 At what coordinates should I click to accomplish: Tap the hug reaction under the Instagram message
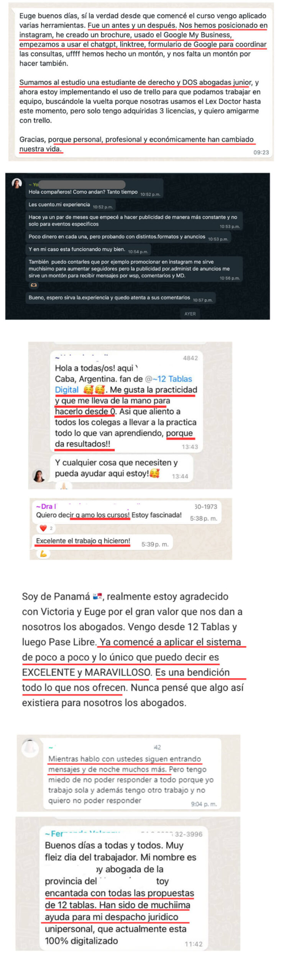(x=33, y=285)
